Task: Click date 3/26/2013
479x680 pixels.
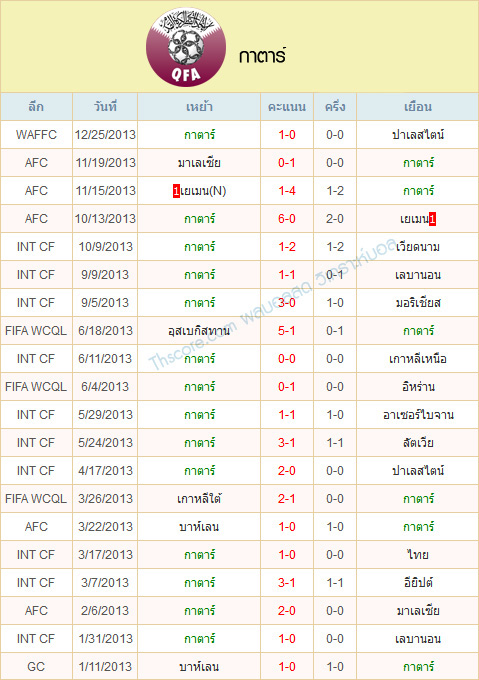Action: pos(105,498)
